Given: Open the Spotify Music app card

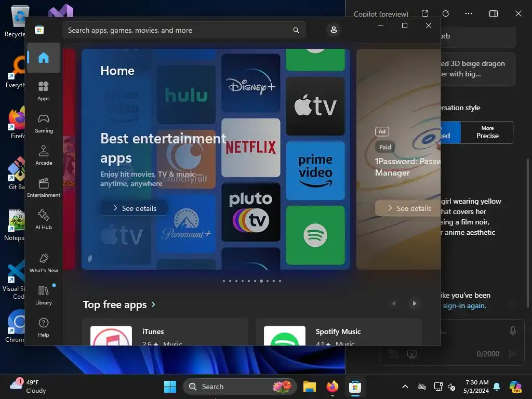Looking at the screenshot, I should point(339,332).
